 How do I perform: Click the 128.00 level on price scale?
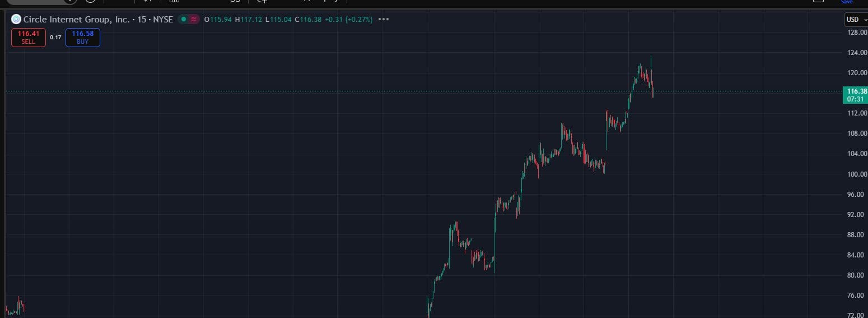pos(857,33)
